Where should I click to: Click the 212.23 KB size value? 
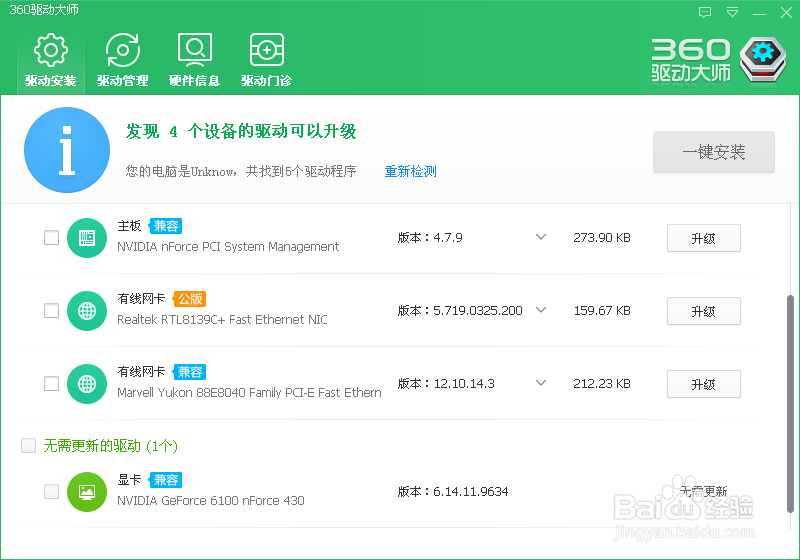pyautogui.click(x=602, y=384)
